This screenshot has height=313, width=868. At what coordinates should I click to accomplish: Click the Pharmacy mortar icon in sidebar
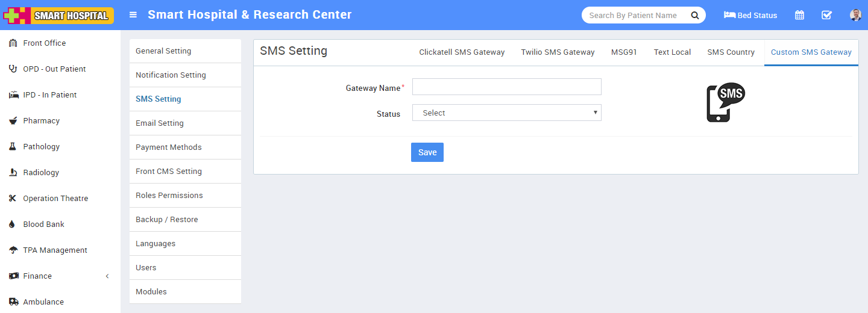(x=13, y=121)
